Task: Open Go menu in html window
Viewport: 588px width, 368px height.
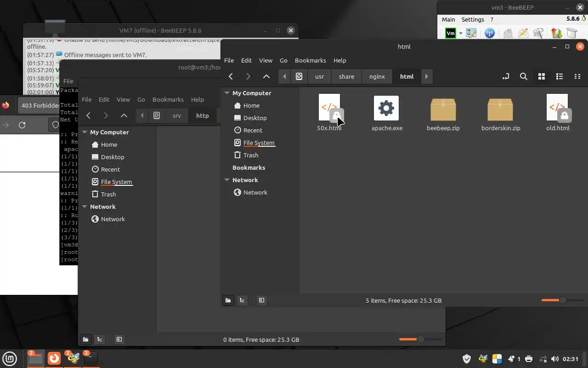Action: [x=283, y=60]
